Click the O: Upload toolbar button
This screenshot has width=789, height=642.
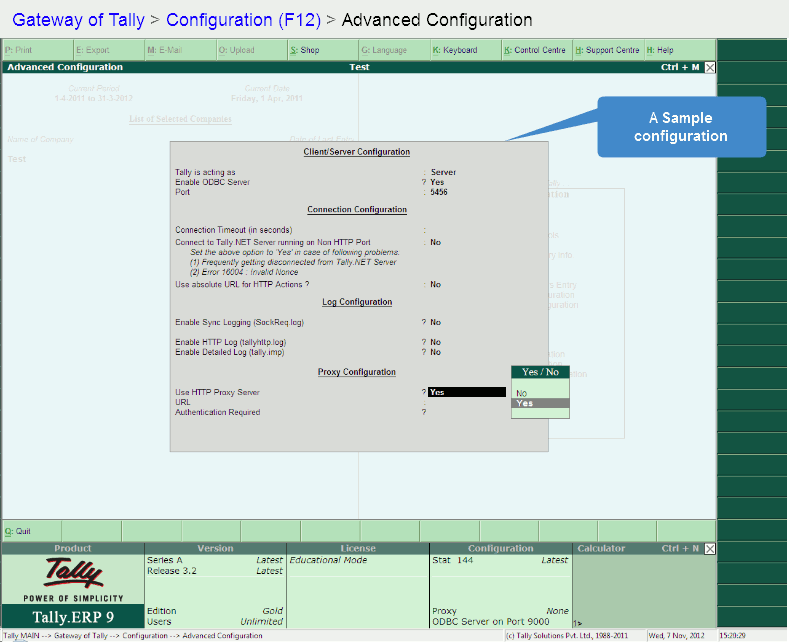252,50
